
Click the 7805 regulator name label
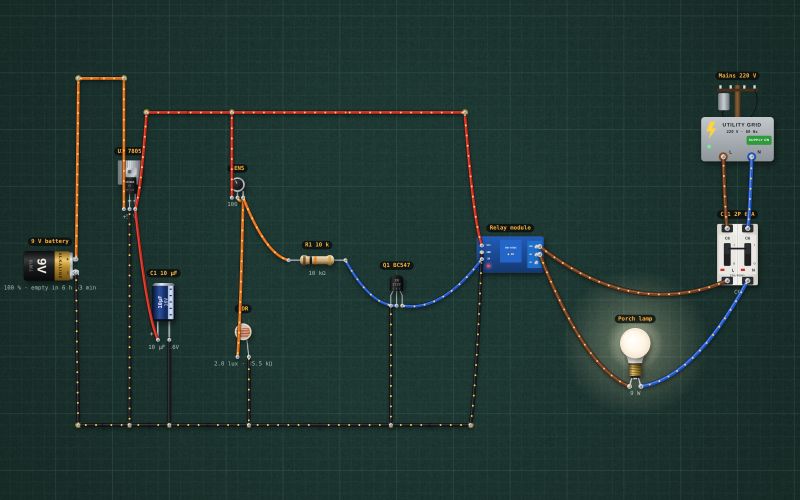(129, 152)
